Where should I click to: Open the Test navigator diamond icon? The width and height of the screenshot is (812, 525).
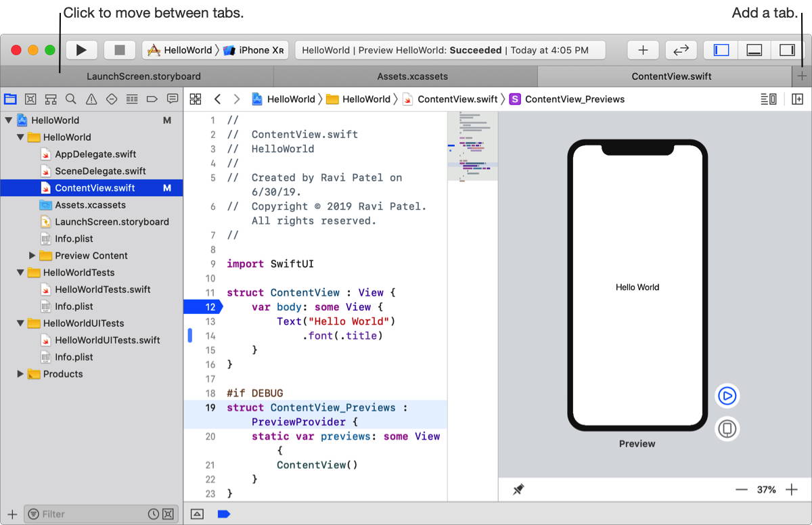[x=112, y=99]
